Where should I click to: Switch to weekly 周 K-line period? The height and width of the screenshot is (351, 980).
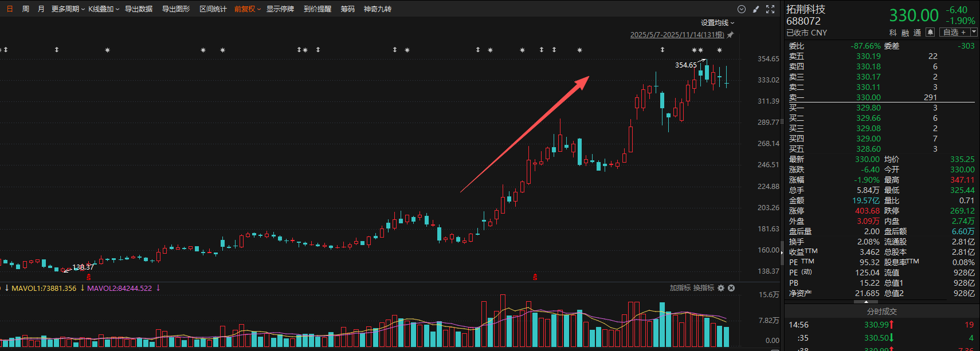click(25, 9)
